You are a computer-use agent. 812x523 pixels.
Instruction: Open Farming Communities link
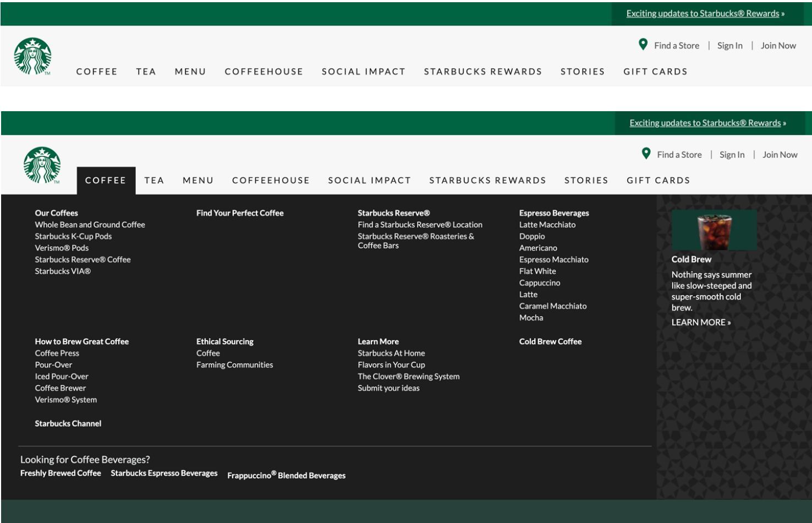click(235, 365)
